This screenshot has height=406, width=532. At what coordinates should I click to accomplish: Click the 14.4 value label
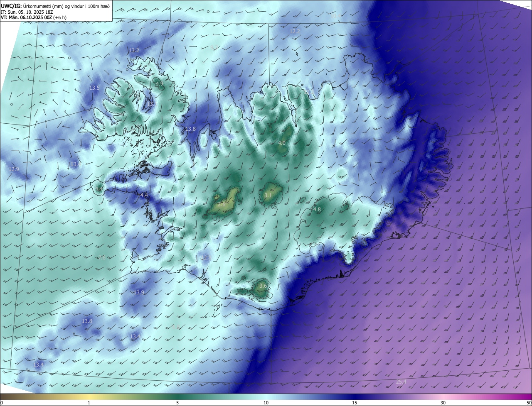point(143,195)
